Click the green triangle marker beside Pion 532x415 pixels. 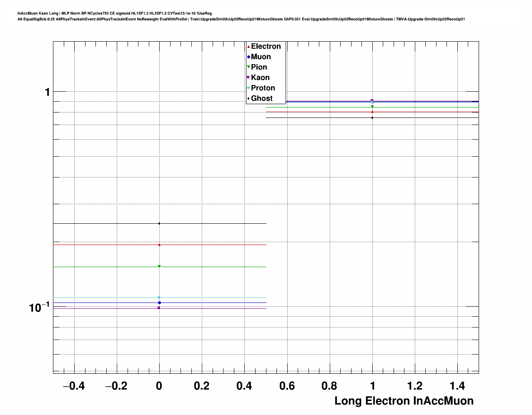coord(248,67)
